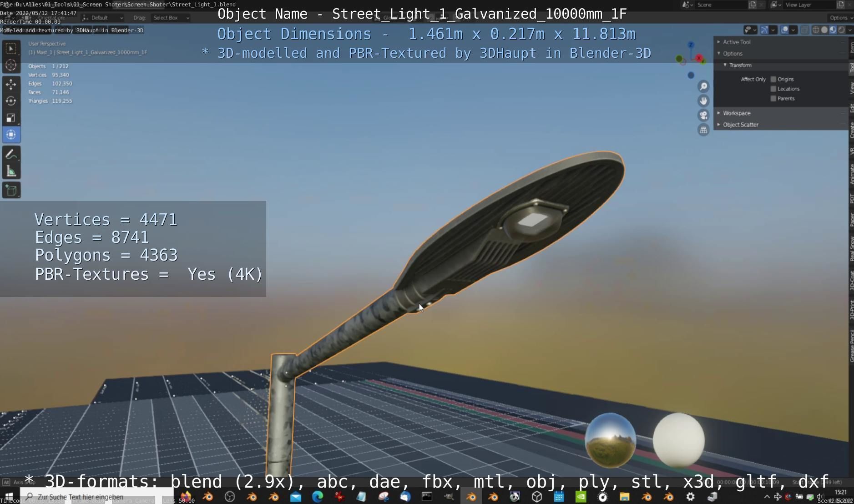Viewport: 854px width, 504px height.
Task: Toggle the camera view button
Action: click(x=703, y=116)
